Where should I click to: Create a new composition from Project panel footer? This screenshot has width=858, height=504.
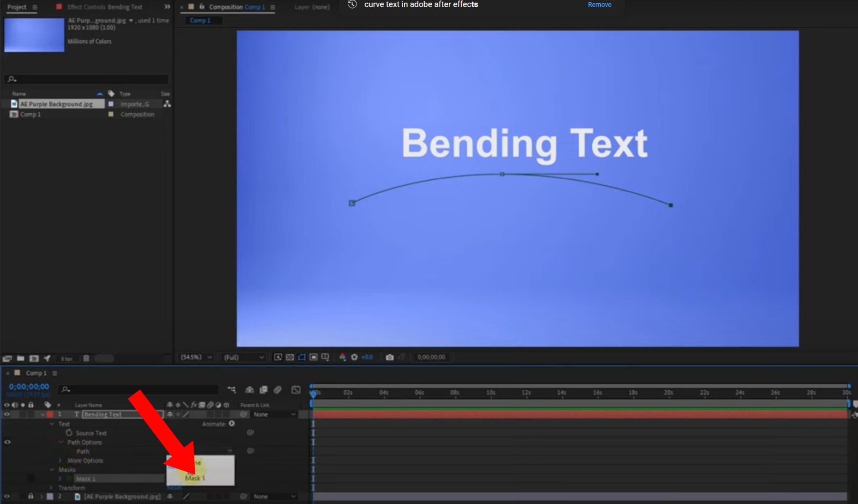pos(34,359)
